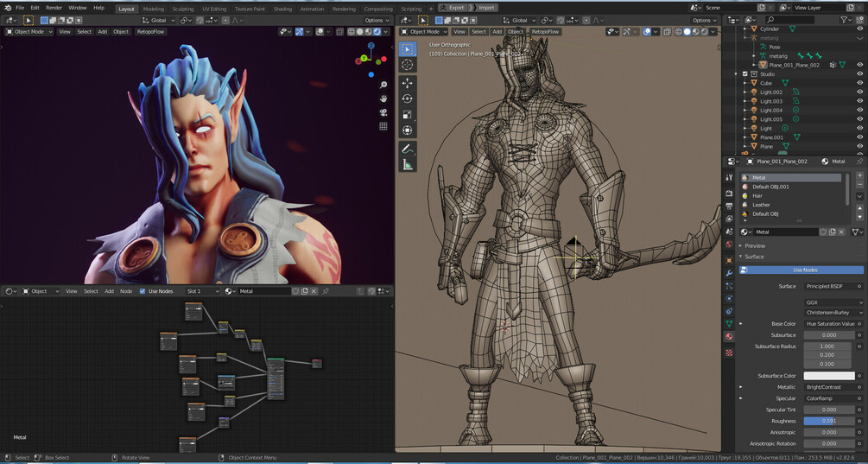
Task: Enable rendered shading in left viewport
Action: coord(377,32)
